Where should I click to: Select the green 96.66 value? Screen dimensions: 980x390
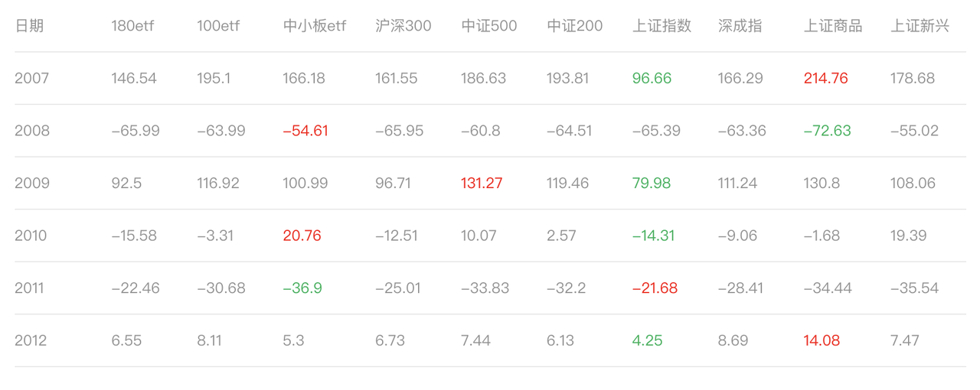(x=652, y=78)
